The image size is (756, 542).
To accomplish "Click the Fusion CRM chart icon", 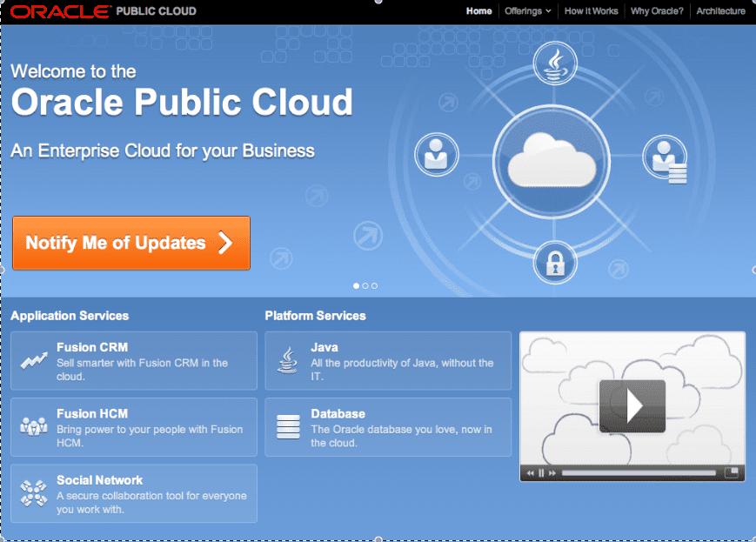I will pos(34,360).
